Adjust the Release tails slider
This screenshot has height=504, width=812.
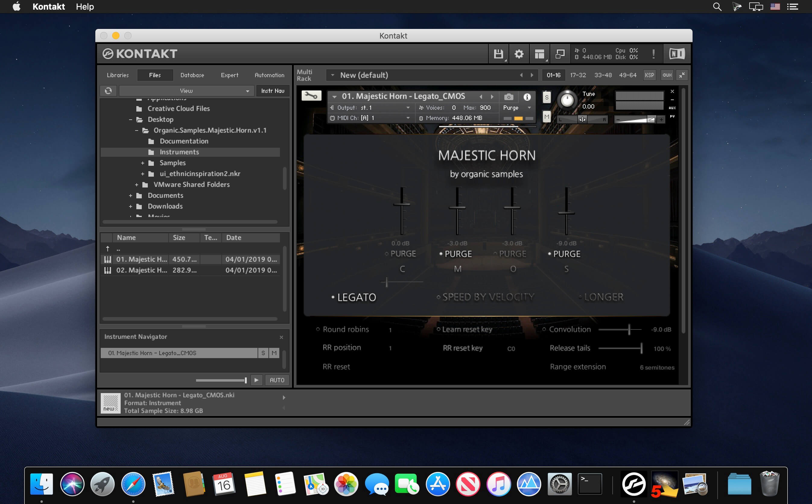point(620,348)
